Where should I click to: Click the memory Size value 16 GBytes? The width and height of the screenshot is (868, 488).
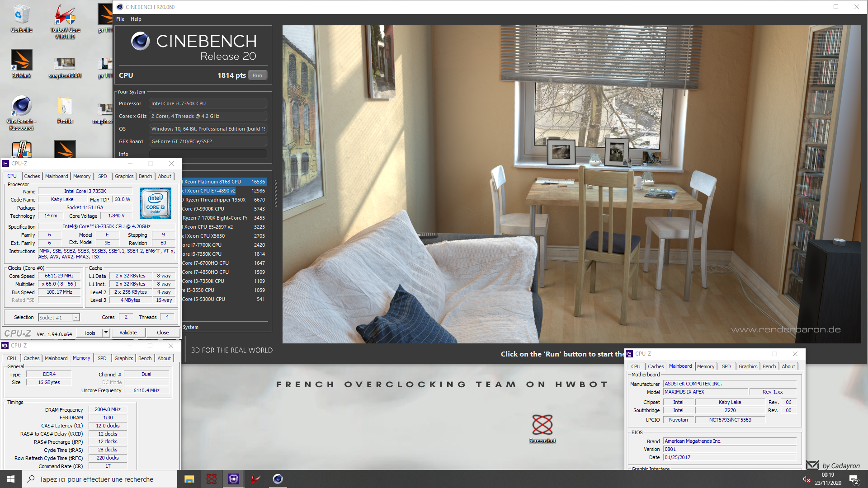click(49, 382)
